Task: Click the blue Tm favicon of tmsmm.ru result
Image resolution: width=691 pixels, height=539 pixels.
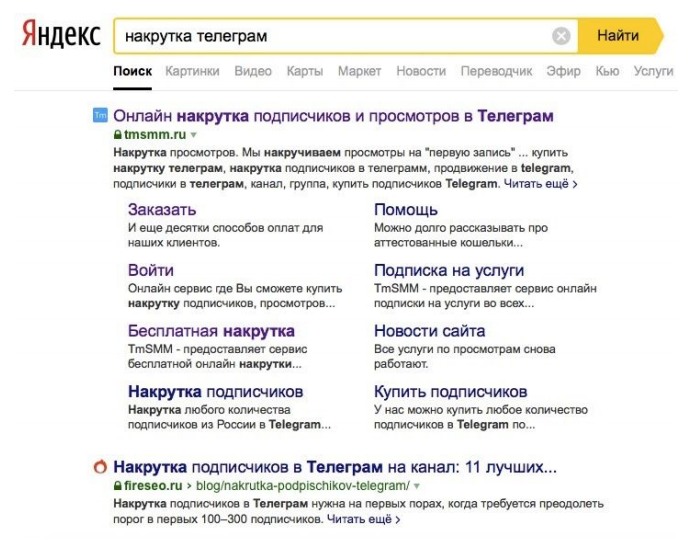Action: click(100, 115)
